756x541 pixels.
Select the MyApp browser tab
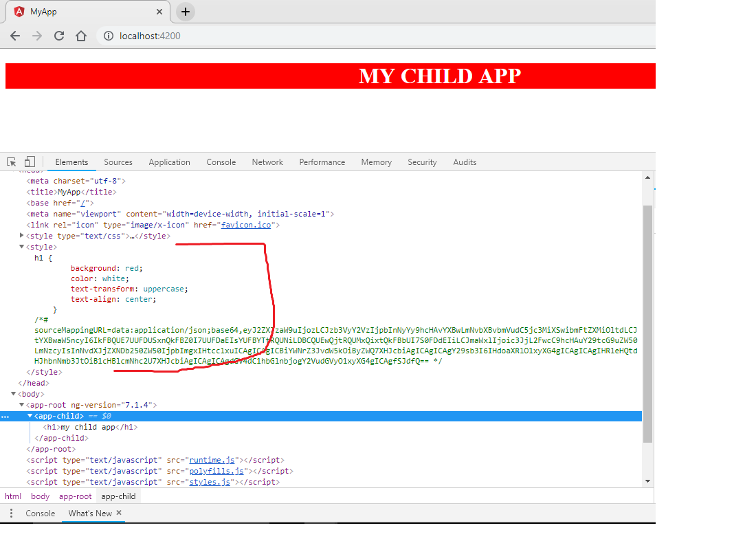click(x=88, y=12)
